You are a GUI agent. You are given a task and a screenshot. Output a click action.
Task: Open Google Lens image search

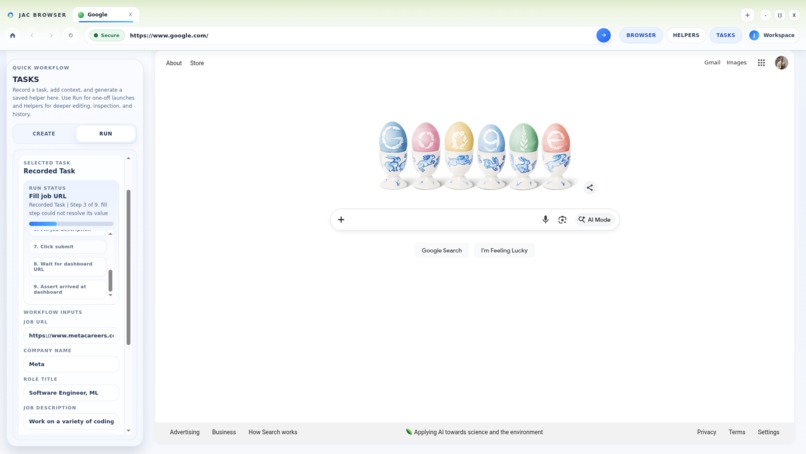click(x=562, y=220)
